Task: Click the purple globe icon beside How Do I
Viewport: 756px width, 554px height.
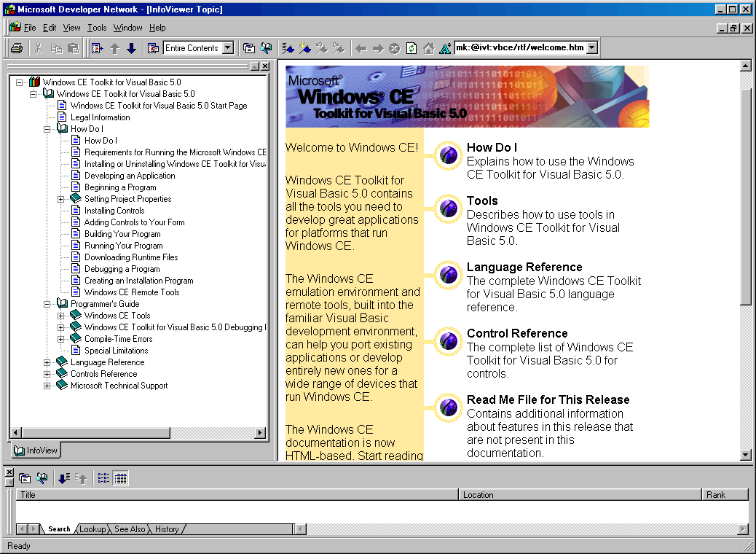Action: coord(449,155)
